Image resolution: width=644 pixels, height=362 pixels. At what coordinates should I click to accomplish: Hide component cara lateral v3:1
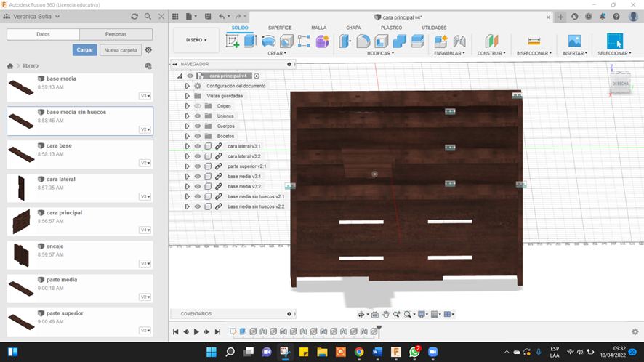click(x=198, y=146)
